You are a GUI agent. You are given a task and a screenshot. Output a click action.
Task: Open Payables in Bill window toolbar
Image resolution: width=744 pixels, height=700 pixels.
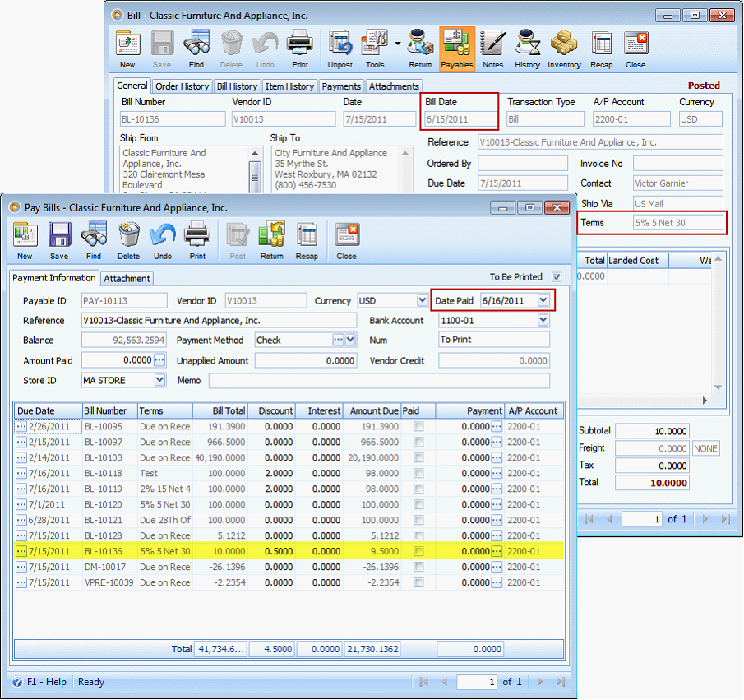point(457,49)
